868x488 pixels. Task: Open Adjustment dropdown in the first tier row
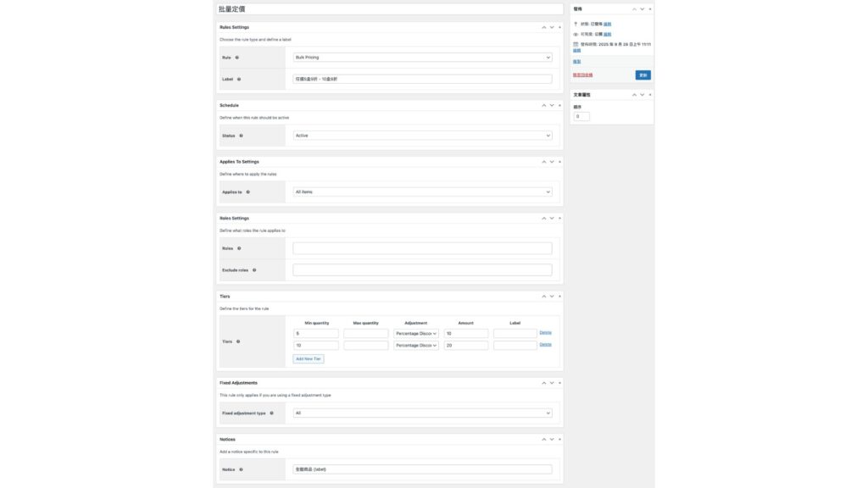click(416, 334)
